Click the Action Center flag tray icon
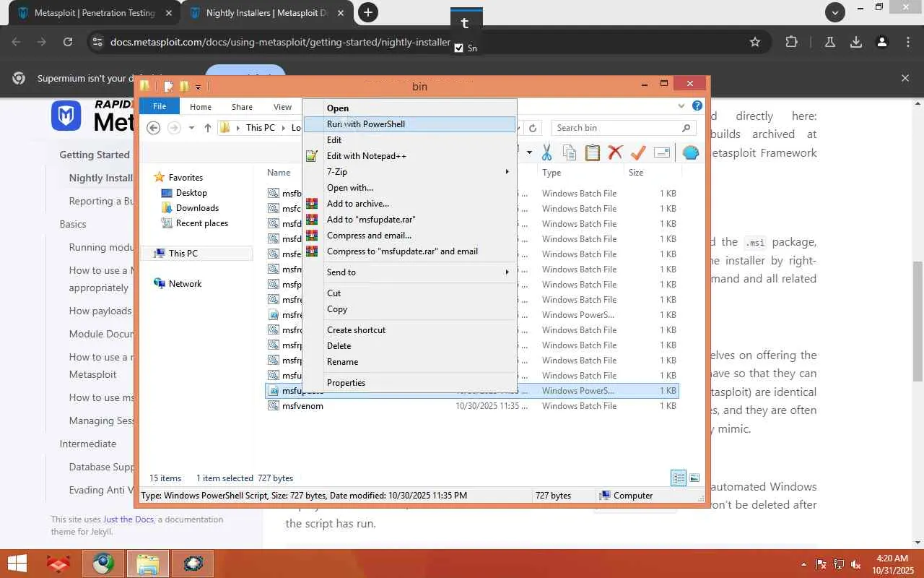The height and width of the screenshot is (578, 924). click(x=821, y=564)
